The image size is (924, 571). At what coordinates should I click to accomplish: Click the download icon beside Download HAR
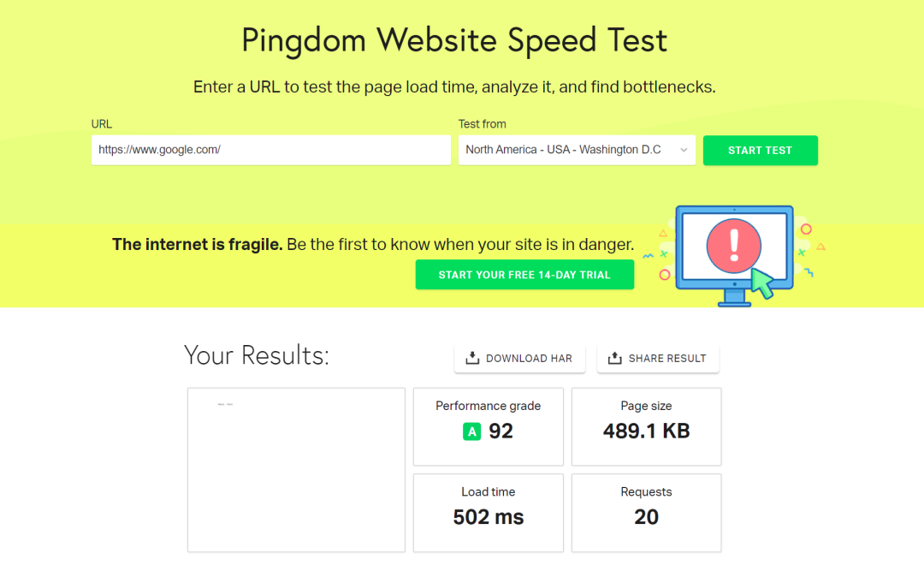point(472,358)
